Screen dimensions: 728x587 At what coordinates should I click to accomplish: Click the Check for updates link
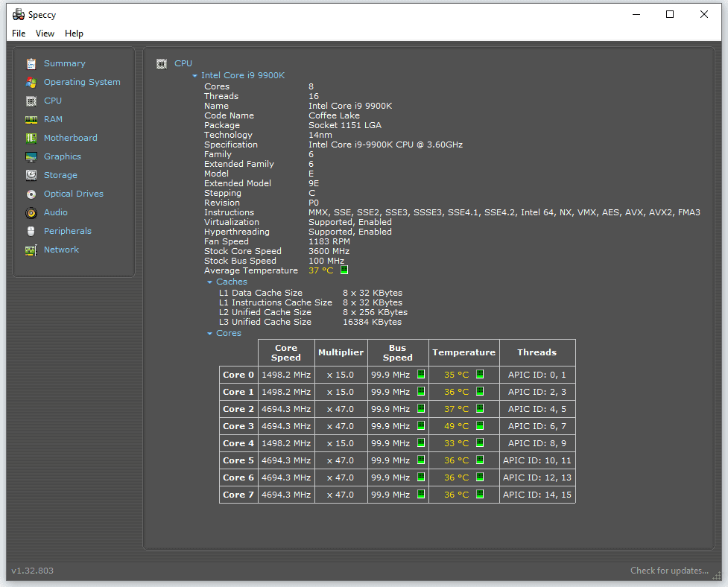[x=668, y=571]
